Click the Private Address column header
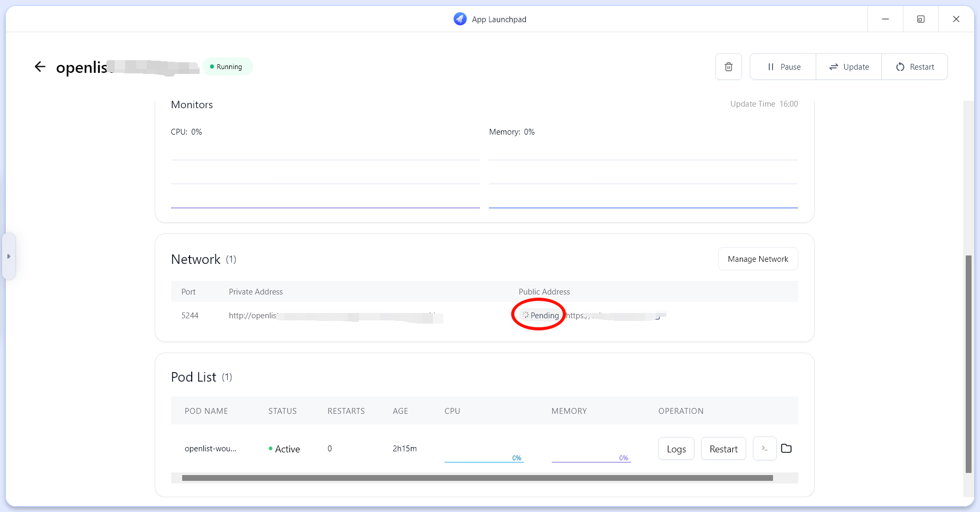Screen dimensions: 980x512 (256, 291)
